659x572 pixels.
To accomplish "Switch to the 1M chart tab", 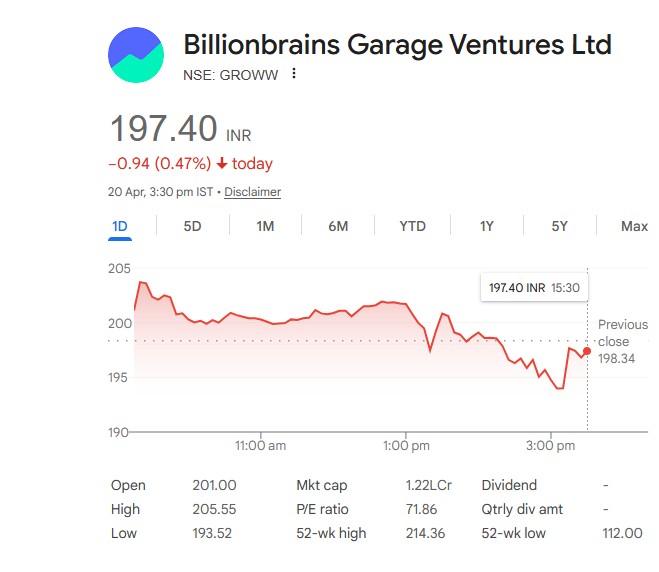I will (265, 226).
